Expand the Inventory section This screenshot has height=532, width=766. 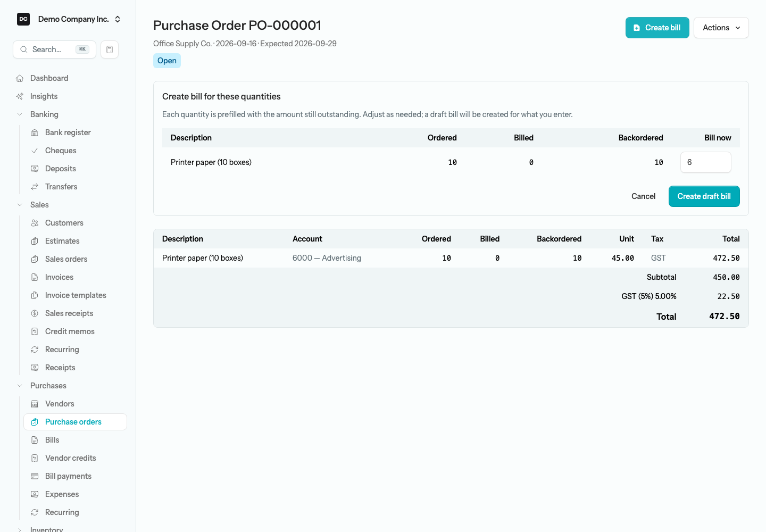pyautogui.click(x=20, y=529)
